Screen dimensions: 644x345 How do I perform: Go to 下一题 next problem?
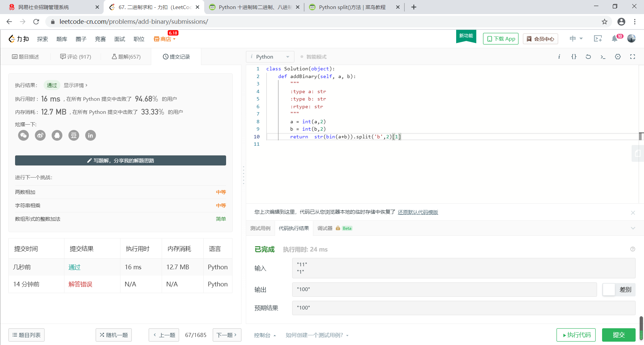pos(227,335)
